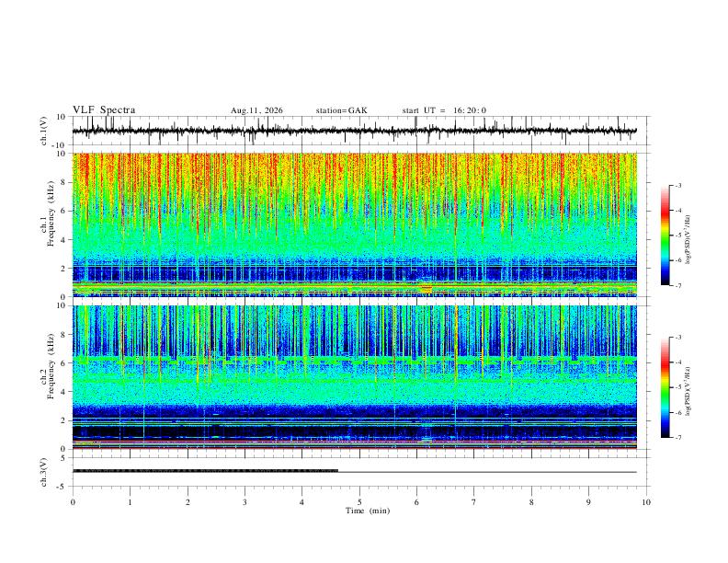728x563 pixels.
Task: Click the 0 tick on time axis
Action: click(73, 502)
